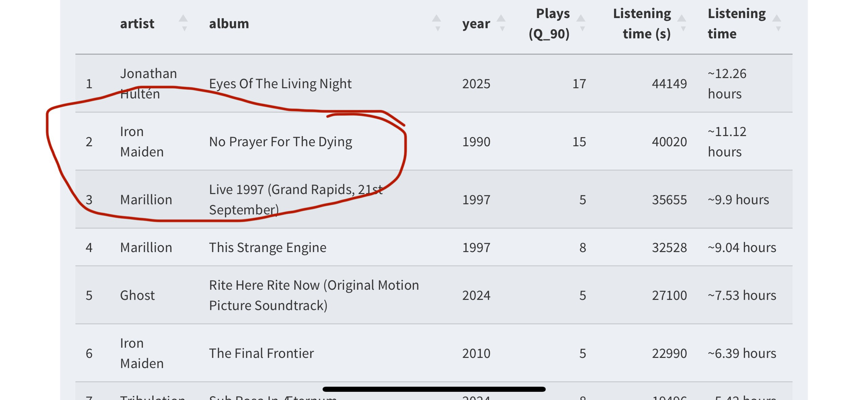The width and height of the screenshot is (868, 400).
Task: Tap the black home indicator bar
Action: pyautogui.click(x=434, y=389)
